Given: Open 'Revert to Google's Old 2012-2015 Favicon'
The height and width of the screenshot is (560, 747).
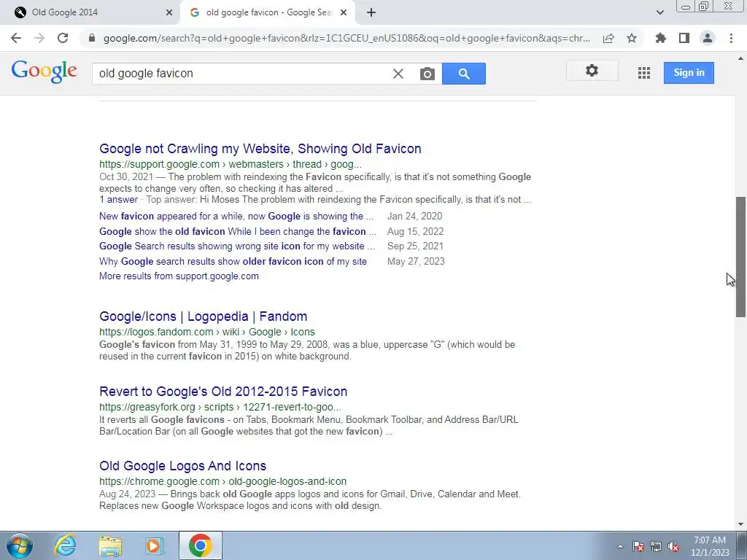Looking at the screenshot, I should [223, 392].
